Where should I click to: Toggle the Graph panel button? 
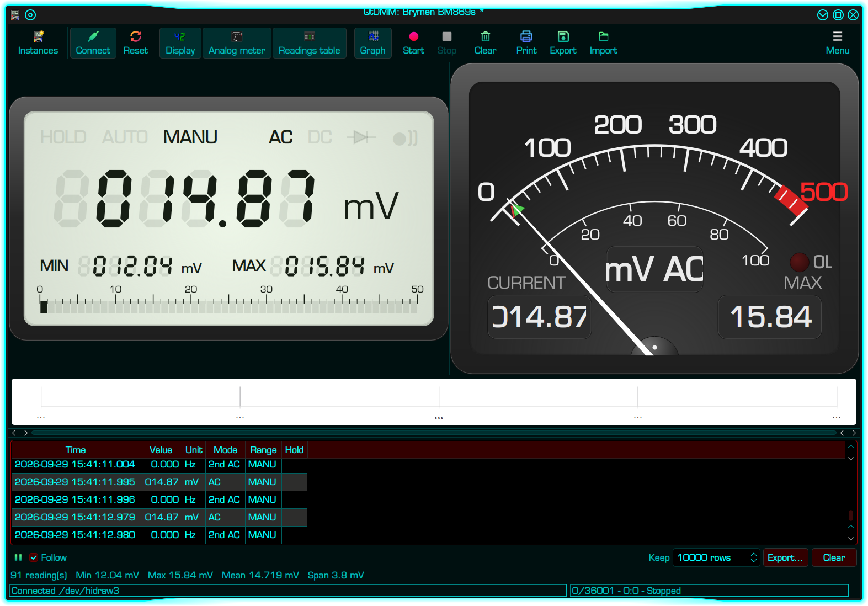pos(372,43)
